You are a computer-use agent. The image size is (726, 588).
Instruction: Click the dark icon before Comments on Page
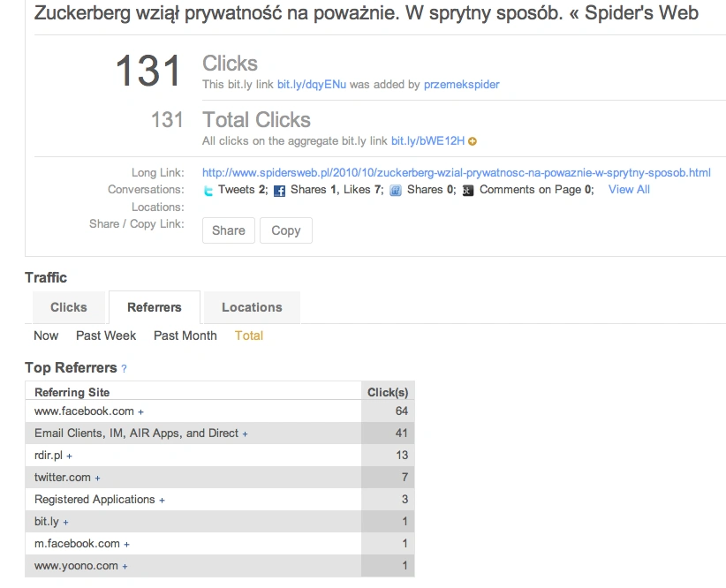(x=468, y=191)
